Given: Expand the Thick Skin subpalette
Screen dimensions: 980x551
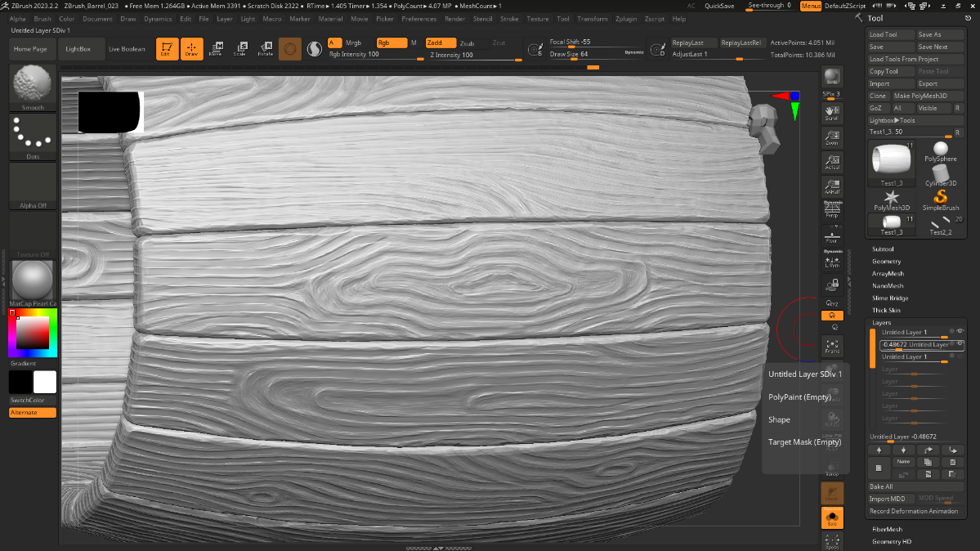Looking at the screenshot, I should [x=886, y=310].
